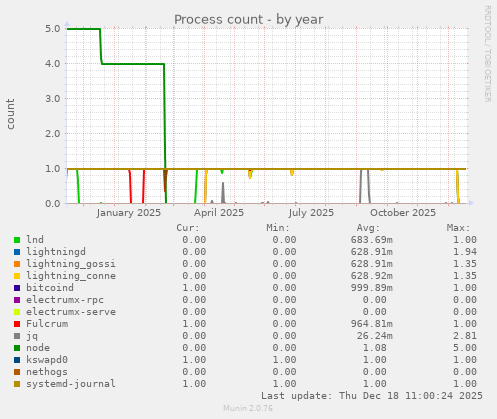The width and height of the screenshot is (497, 419).
Task: Click the 'count' y-axis label
Action: (x=10, y=114)
